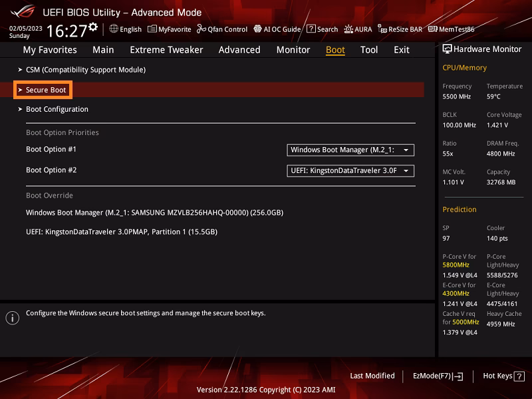Click Last Modified button
Viewport: 532px width, 399px height.
coord(372,376)
